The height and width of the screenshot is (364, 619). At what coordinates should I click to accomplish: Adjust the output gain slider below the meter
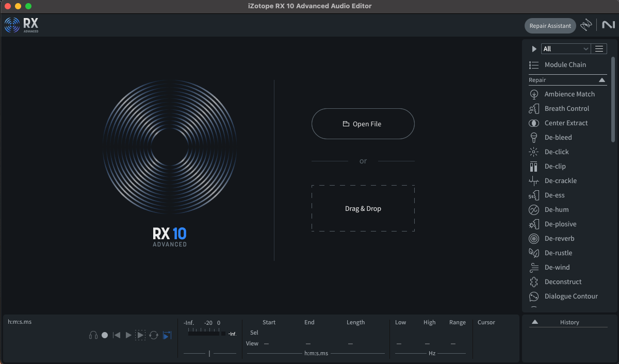(209, 353)
